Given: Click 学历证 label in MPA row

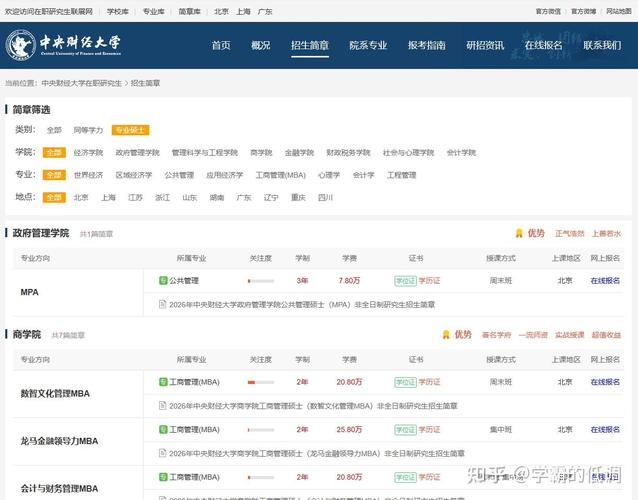Looking at the screenshot, I should coord(429,281).
